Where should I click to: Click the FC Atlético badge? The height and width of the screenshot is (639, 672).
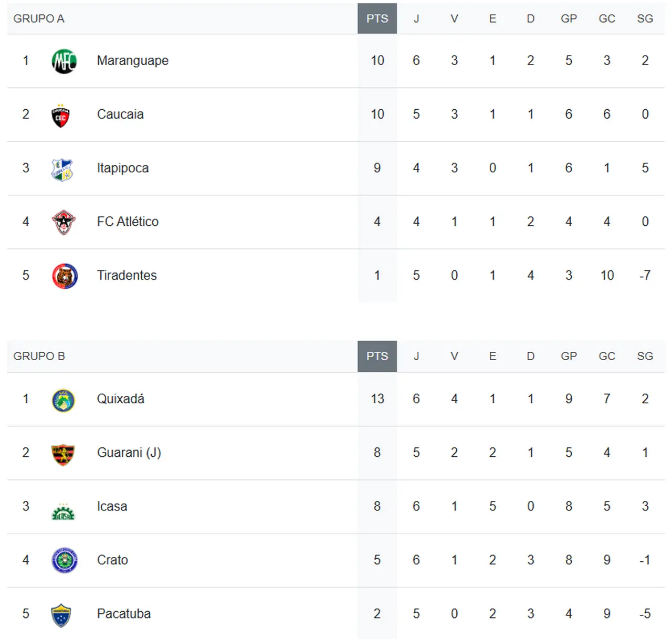tap(64, 222)
